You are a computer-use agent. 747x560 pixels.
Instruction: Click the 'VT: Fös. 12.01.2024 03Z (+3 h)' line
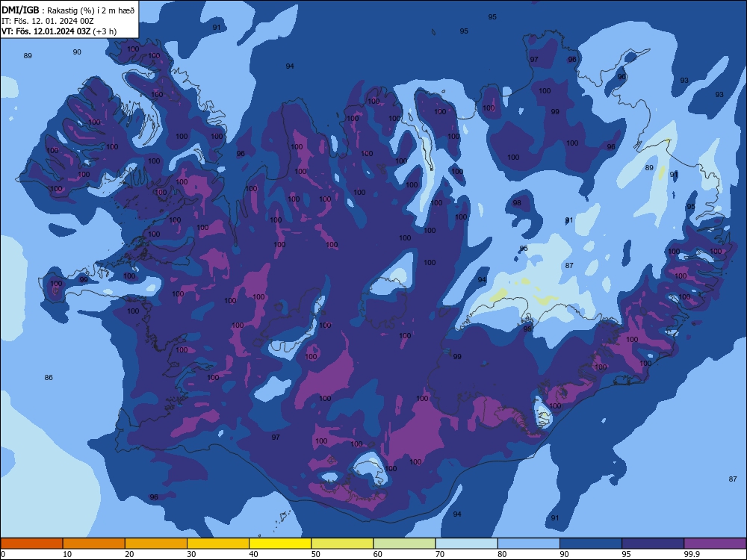[x=59, y=31]
